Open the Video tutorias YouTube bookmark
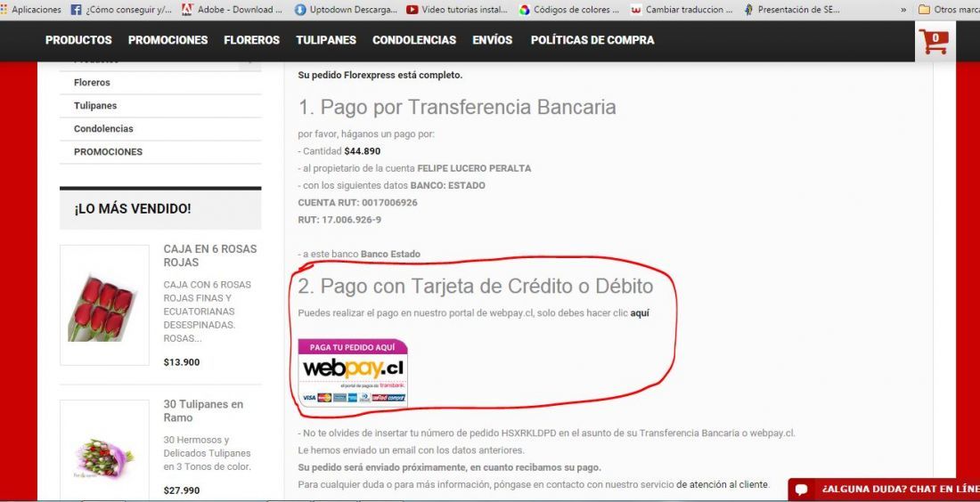 [x=457, y=10]
